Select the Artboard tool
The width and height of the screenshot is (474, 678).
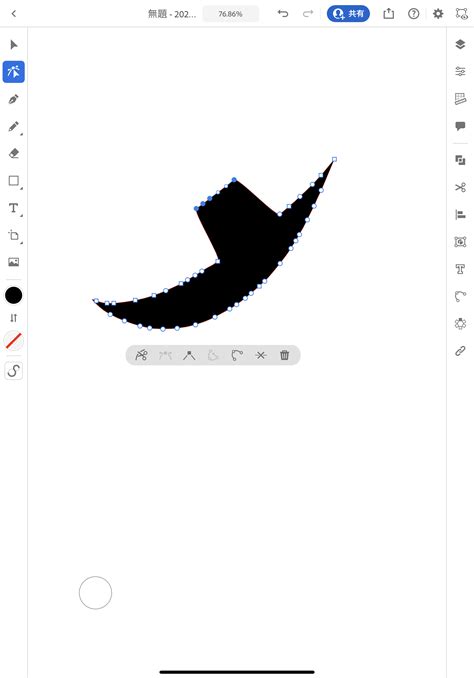tap(14, 235)
